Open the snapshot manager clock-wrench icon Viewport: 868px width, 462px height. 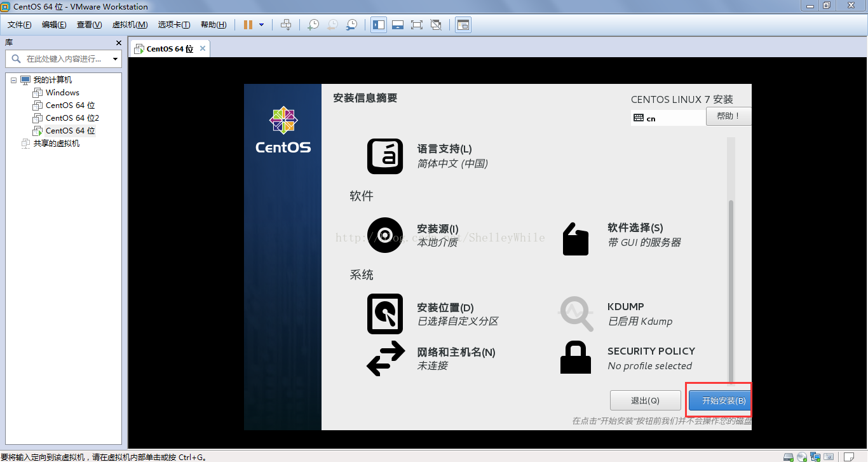pyautogui.click(x=351, y=25)
